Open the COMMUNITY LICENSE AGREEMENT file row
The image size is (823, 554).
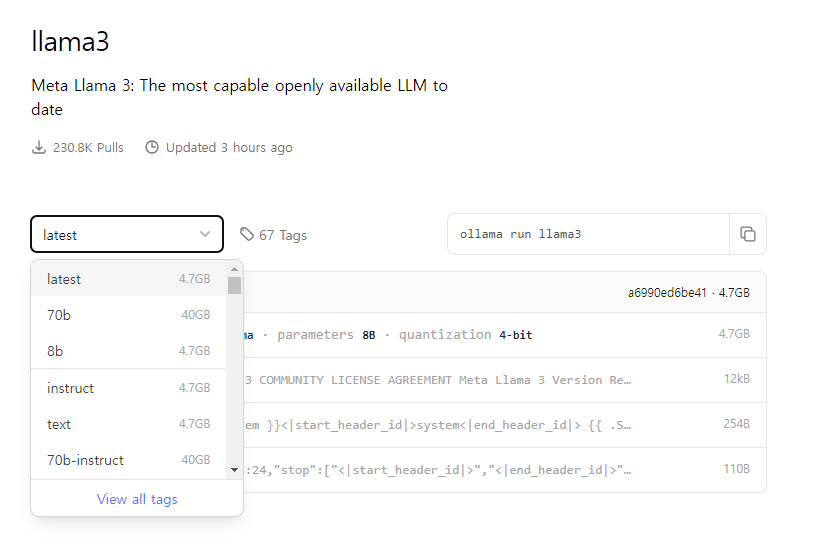pyautogui.click(x=504, y=380)
